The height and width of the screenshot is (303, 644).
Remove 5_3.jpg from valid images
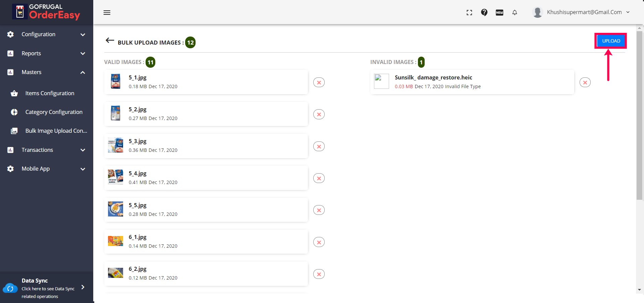(319, 146)
